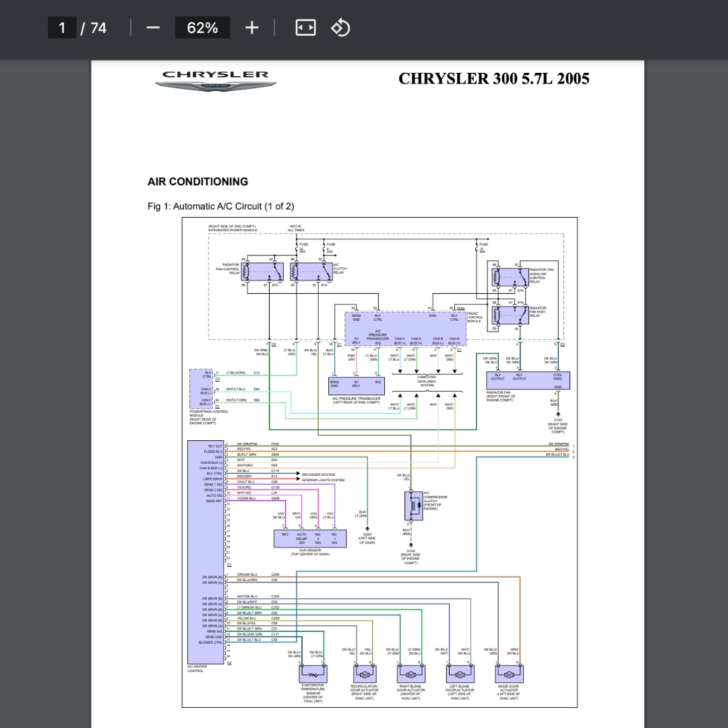Toggle the fit to page icon

[305, 28]
